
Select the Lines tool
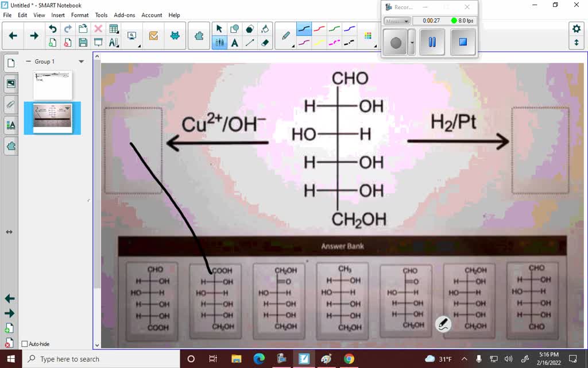[x=250, y=43]
